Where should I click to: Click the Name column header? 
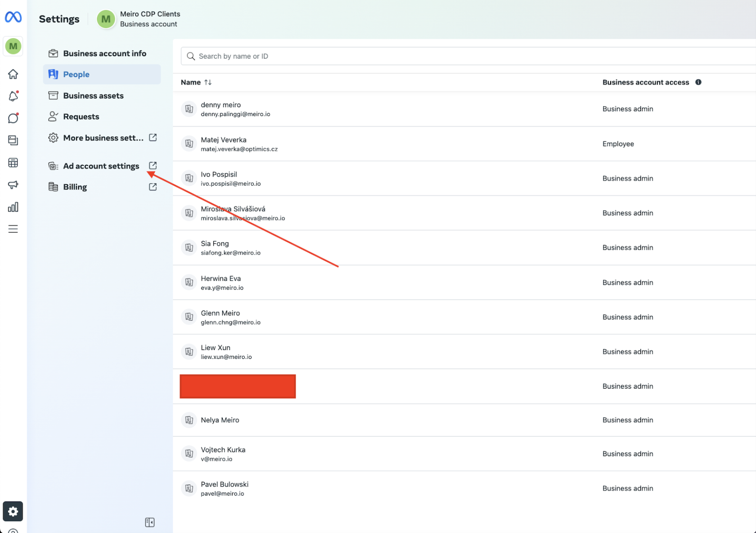click(x=191, y=82)
